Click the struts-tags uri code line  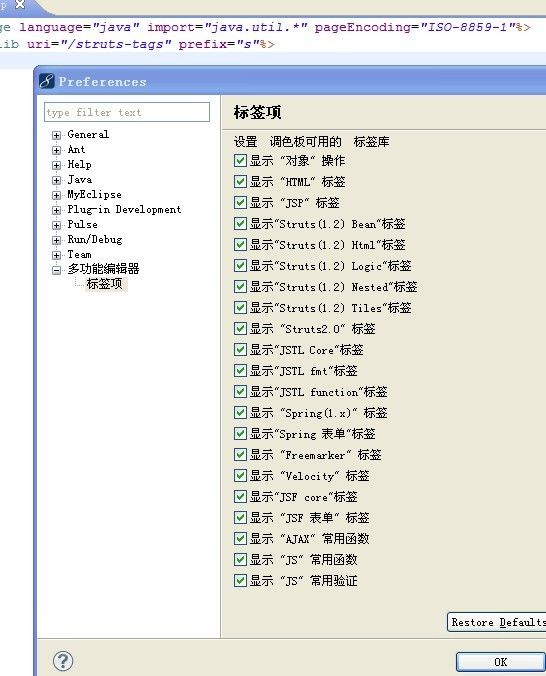137,44
